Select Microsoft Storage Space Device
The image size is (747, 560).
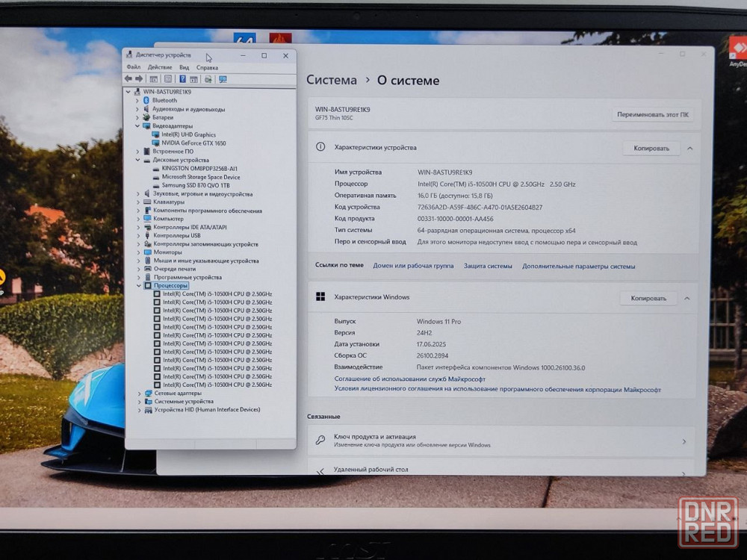(x=201, y=177)
